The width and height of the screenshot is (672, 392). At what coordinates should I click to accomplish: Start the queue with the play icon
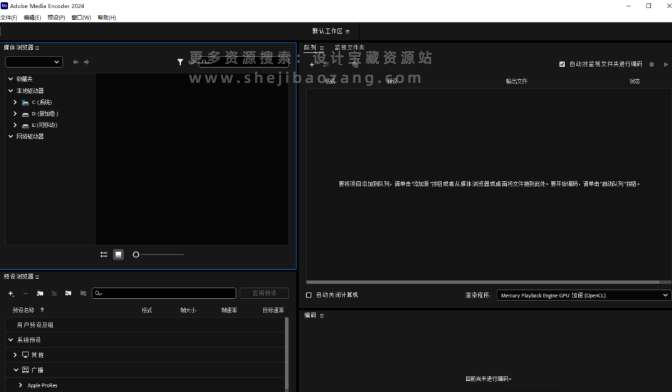(666, 64)
